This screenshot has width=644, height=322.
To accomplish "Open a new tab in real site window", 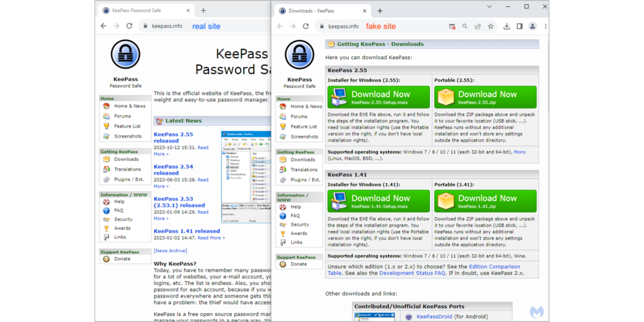I will (203, 11).
